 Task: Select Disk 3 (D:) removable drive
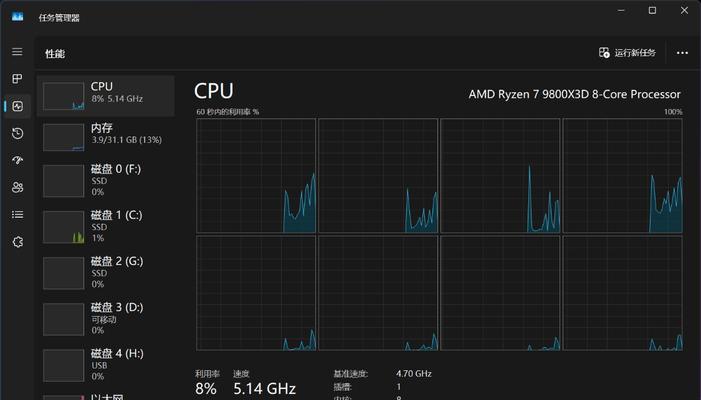coord(106,319)
